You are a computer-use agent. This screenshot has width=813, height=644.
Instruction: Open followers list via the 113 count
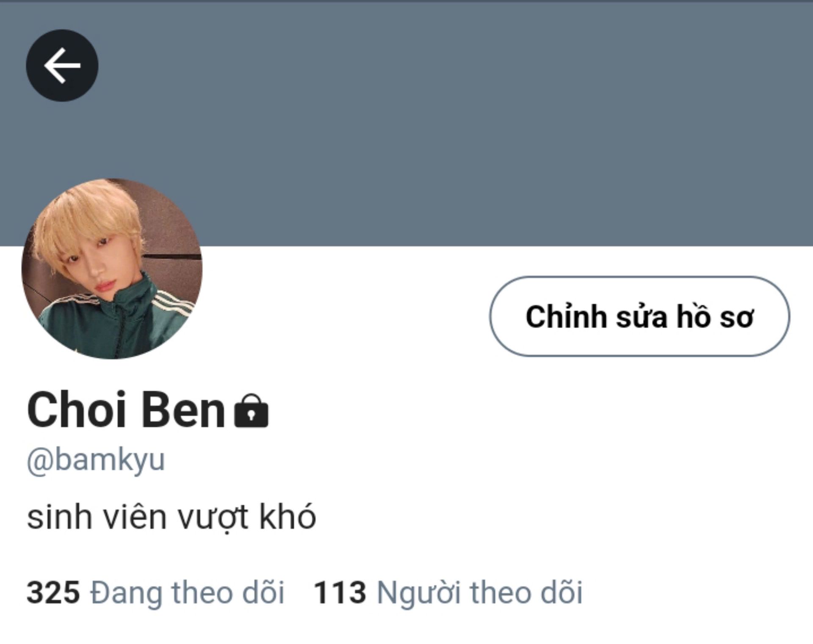[340, 592]
